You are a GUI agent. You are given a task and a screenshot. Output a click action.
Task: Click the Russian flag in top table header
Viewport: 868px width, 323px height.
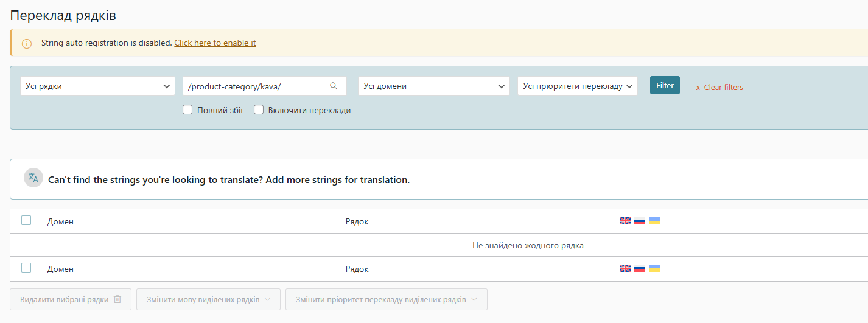click(x=640, y=221)
